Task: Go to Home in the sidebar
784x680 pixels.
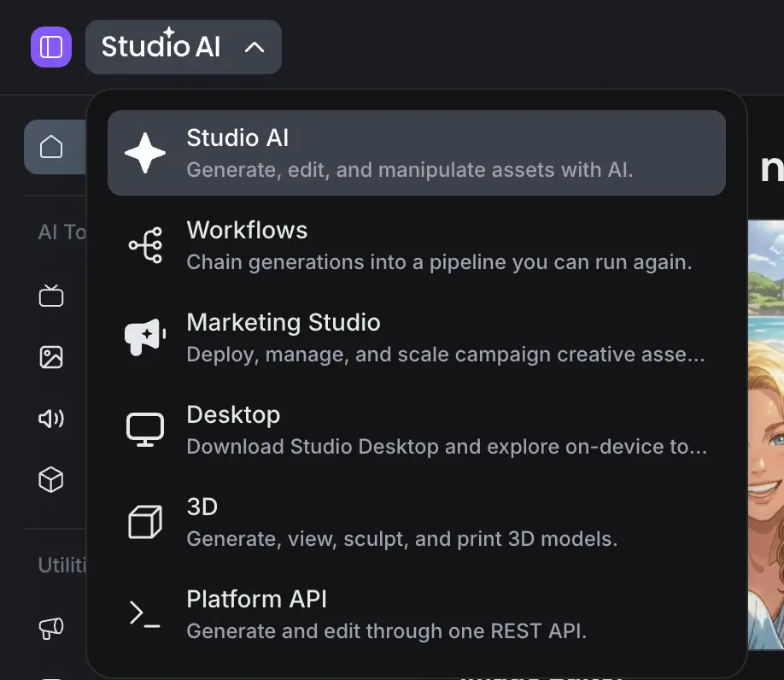Action: [55, 147]
